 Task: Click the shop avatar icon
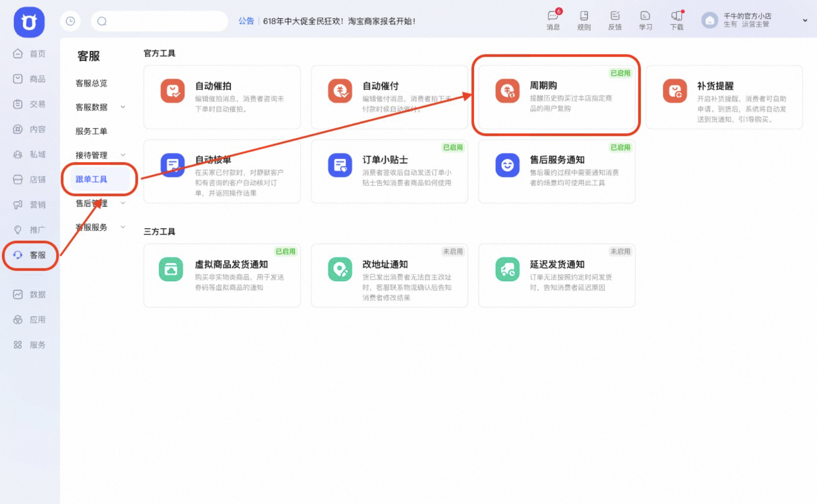[709, 20]
